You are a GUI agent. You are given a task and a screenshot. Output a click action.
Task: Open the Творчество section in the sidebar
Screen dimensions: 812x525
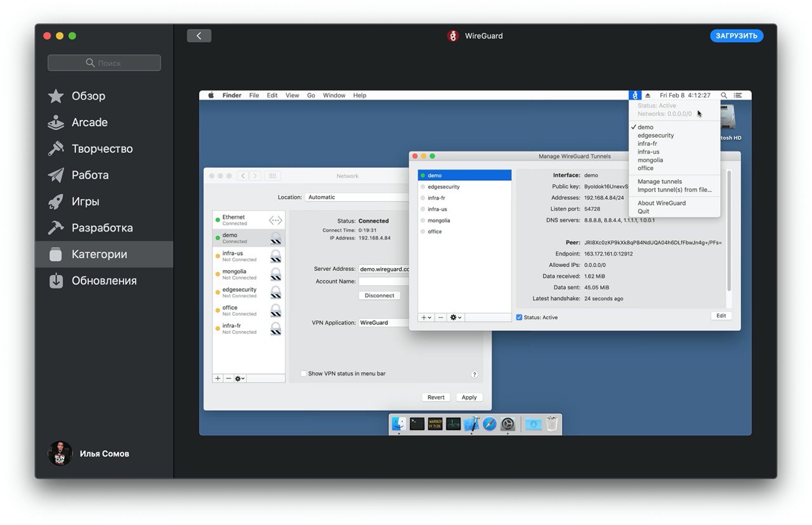(104, 149)
